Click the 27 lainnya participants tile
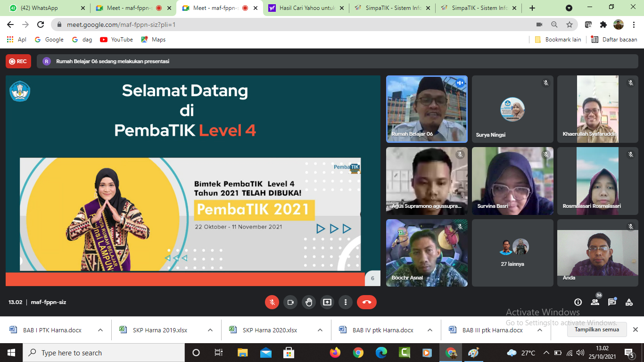The width and height of the screenshot is (644, 362). [512, 253]
